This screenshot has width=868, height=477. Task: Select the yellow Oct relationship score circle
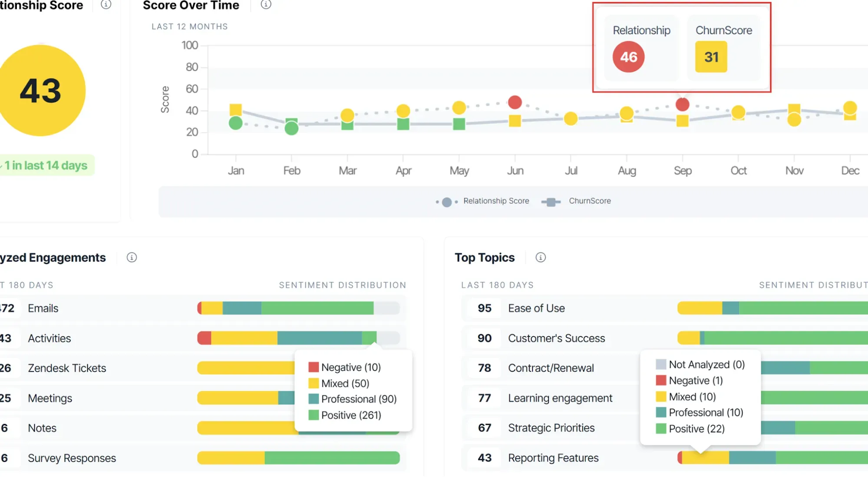click(x=738, y=113)
